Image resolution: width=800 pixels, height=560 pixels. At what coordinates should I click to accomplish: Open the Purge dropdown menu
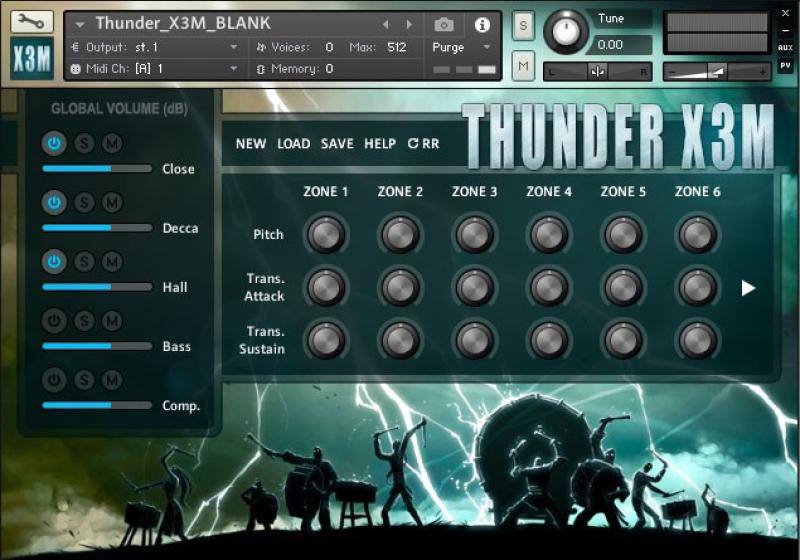click(x=461, y=47)
